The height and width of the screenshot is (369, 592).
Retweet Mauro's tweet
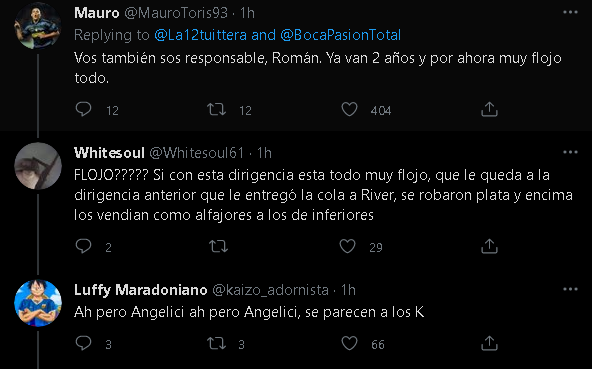coord(217,110)
